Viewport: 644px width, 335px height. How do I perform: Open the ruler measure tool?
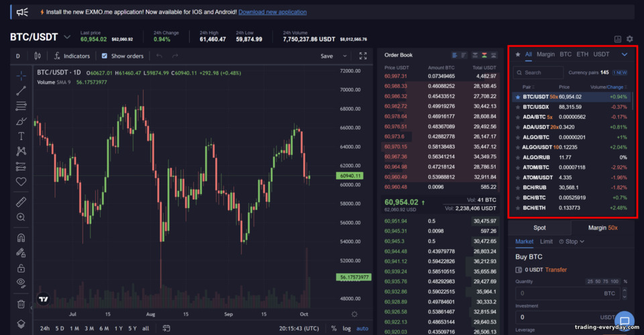tap(21, 202)
